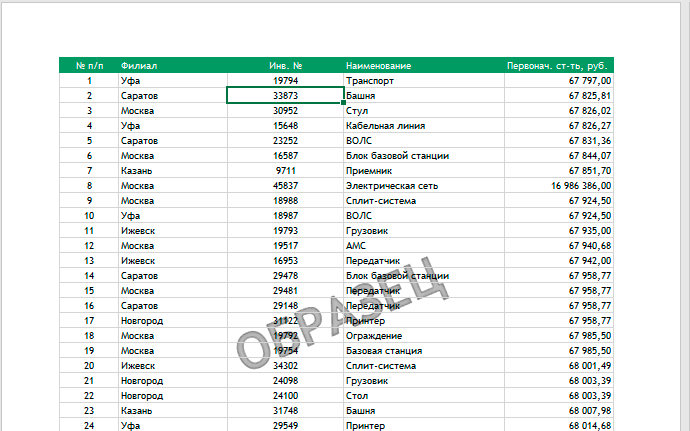Click the "№ п/п" header cell
The width and height of the screenshot is (690, 431).
tap(89, 66)
